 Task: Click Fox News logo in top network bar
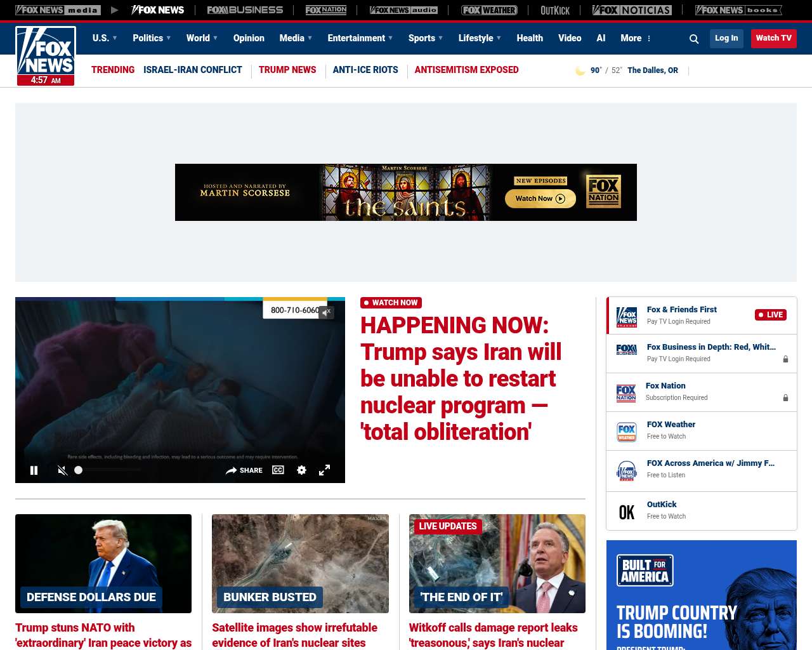(x=157, y=10)
